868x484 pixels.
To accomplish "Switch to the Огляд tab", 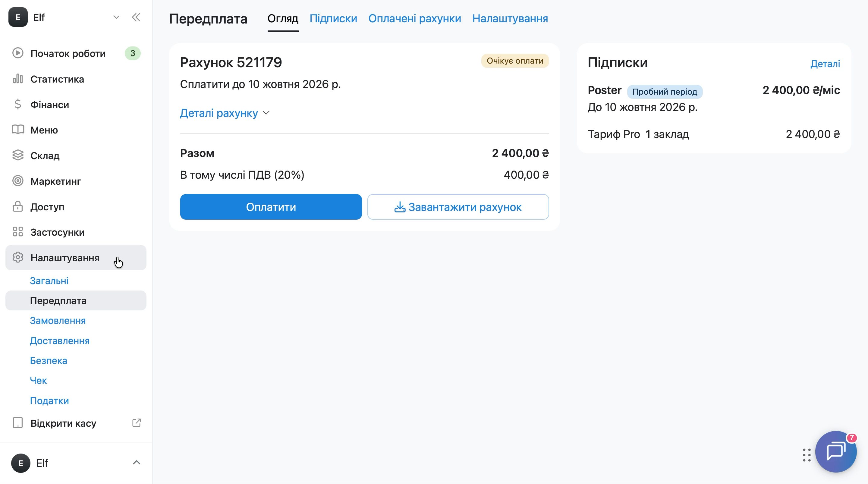I will click(x=283, y=19).
